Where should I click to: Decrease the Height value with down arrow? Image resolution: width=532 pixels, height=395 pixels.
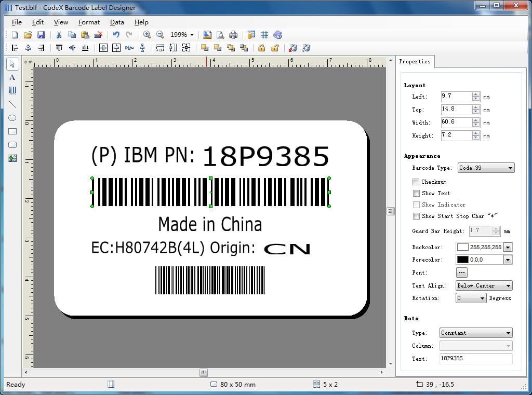click(x=476, y=138)
